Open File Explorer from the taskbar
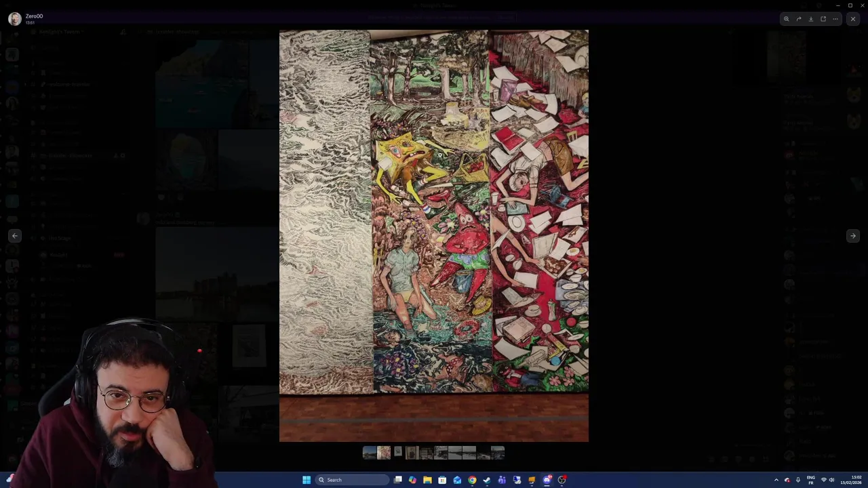This screenshot has height=488, width=868. coord(427,480)
